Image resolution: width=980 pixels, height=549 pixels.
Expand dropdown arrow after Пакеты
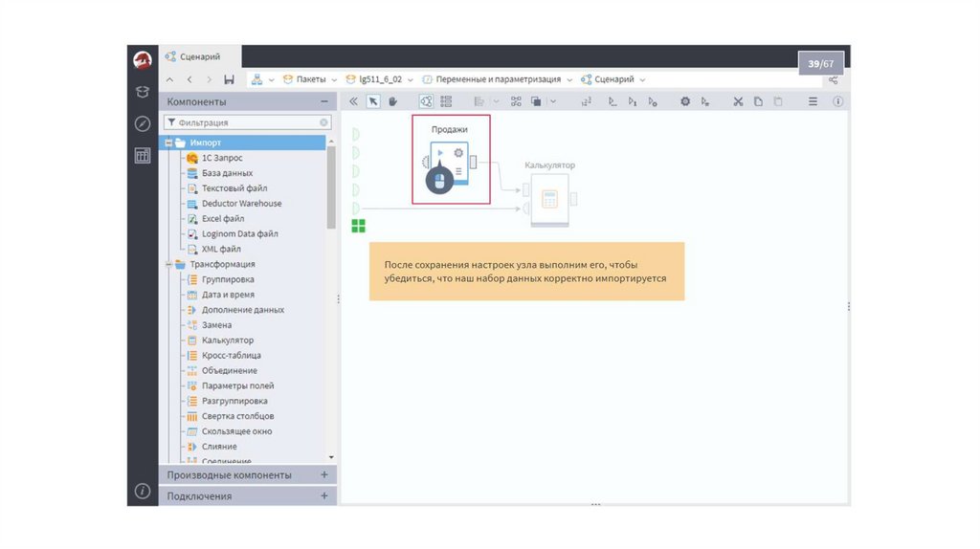point(334,80)
